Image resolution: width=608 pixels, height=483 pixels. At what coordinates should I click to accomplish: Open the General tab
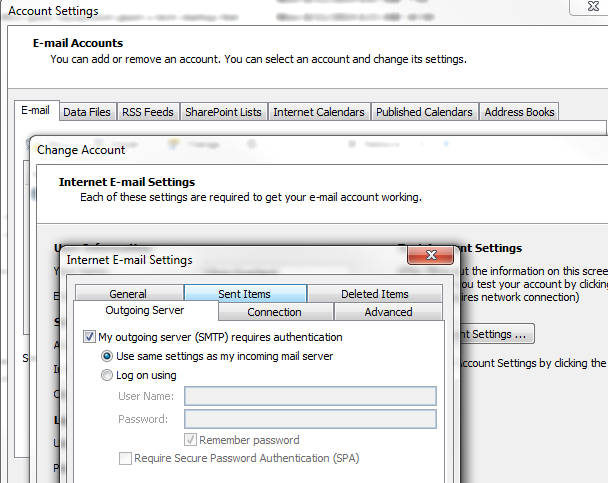coord(128,294)
